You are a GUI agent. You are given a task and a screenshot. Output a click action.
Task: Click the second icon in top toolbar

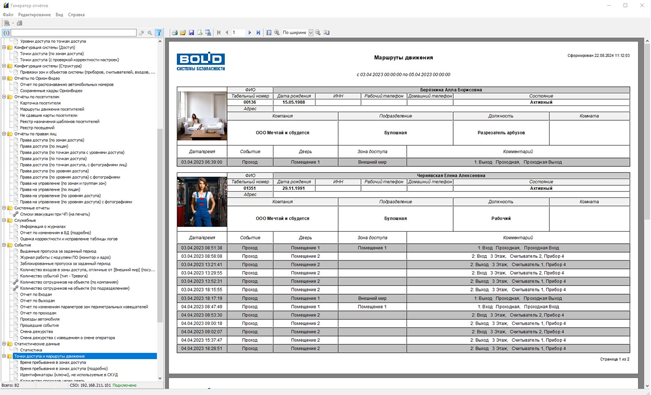pos(19,23)
